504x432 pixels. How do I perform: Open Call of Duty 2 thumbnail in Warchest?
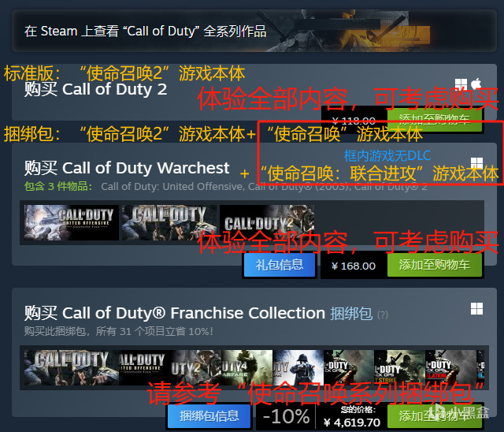click(267, 222)
